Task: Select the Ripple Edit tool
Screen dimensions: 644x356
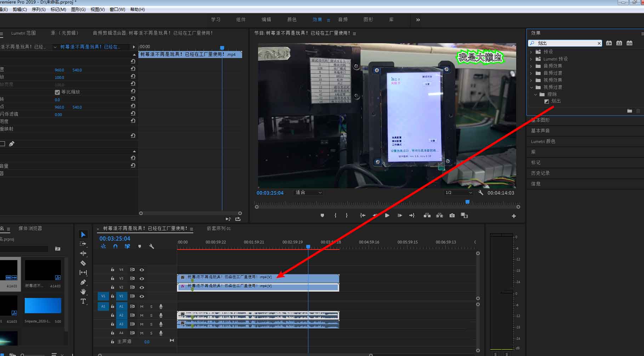Action: click(x=83, y=253)
